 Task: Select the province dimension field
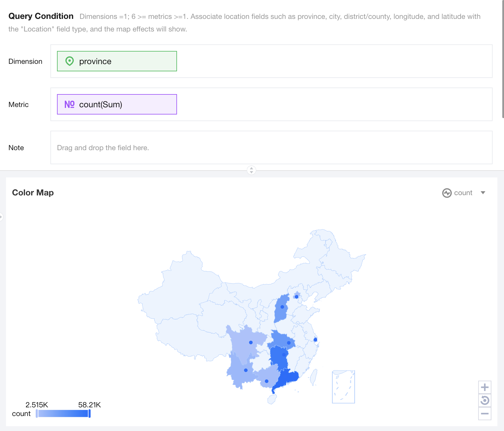pyautogui.click(x=117, y=61)
